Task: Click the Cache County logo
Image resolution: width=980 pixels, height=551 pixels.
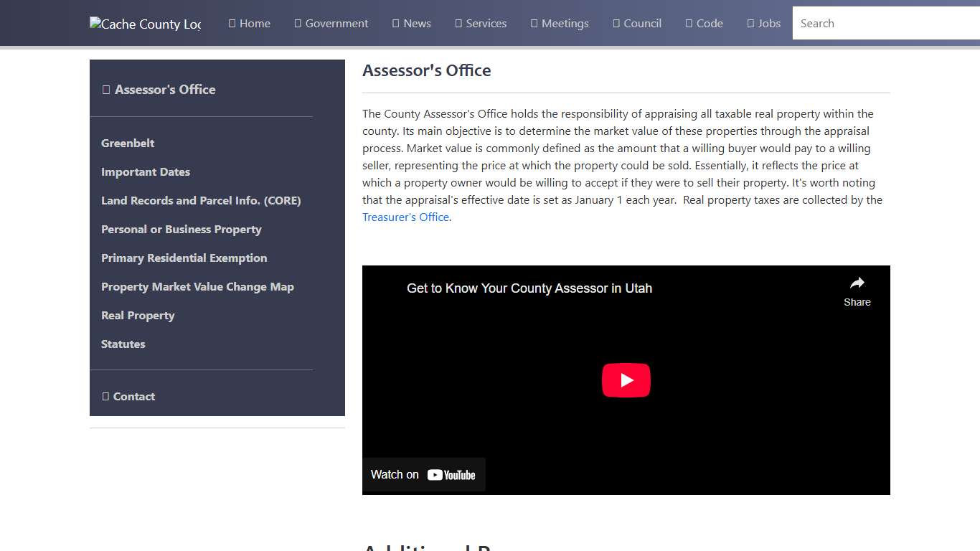Action: [144, 24]
